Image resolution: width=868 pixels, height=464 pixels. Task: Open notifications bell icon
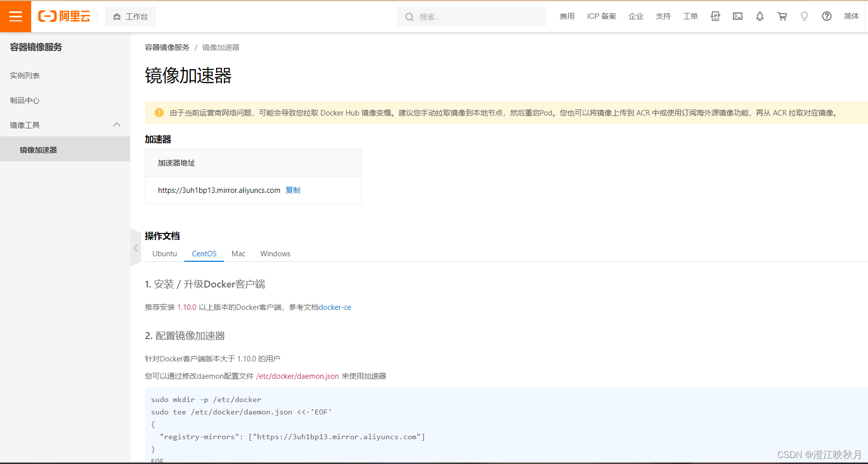tap(759, 16)
